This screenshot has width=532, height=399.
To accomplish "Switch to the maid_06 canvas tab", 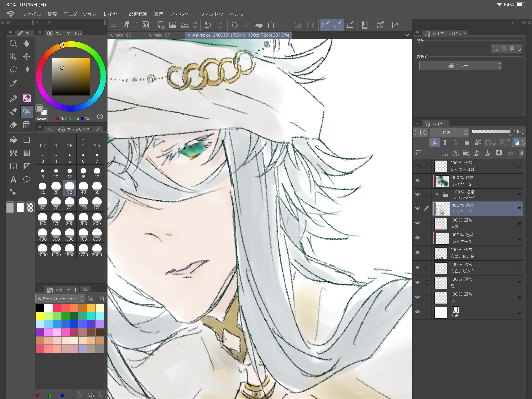I will tap(123, 35).
